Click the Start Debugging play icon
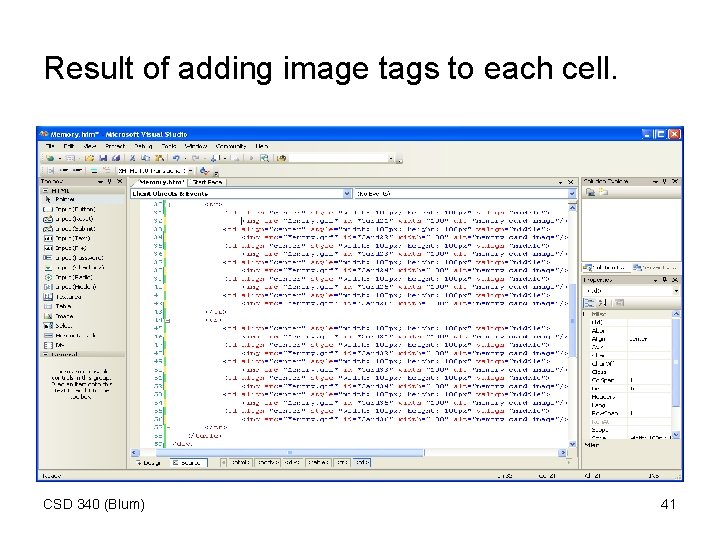 tap(251, 158)
